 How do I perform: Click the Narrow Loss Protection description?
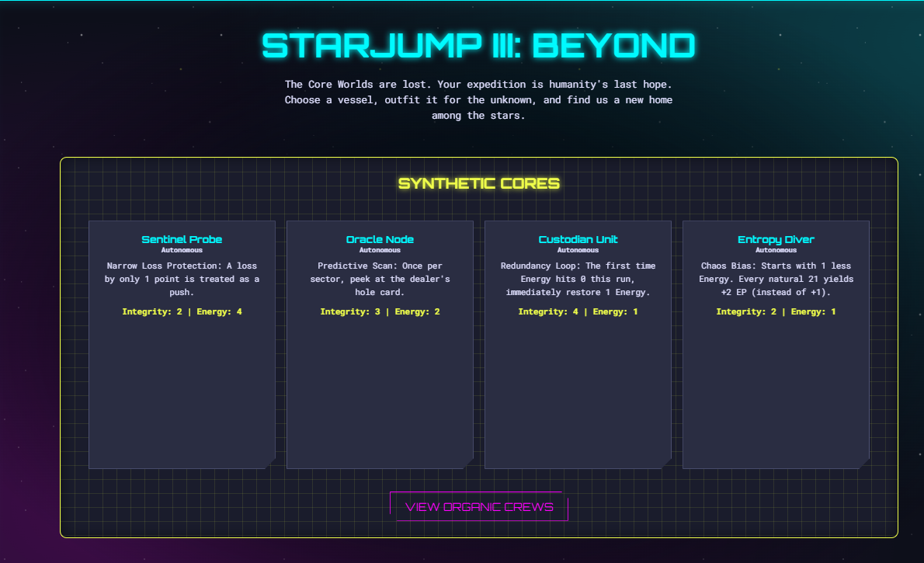tap(182, 279)
